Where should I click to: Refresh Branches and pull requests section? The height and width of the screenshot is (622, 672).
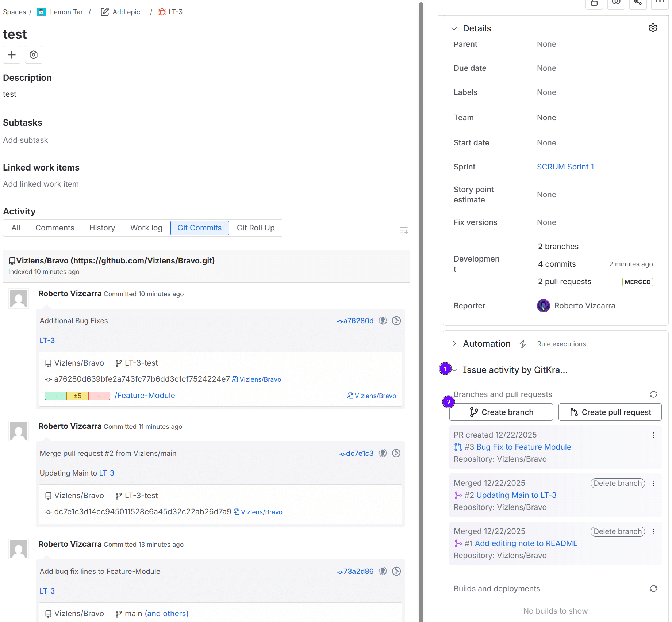[653, 394]
